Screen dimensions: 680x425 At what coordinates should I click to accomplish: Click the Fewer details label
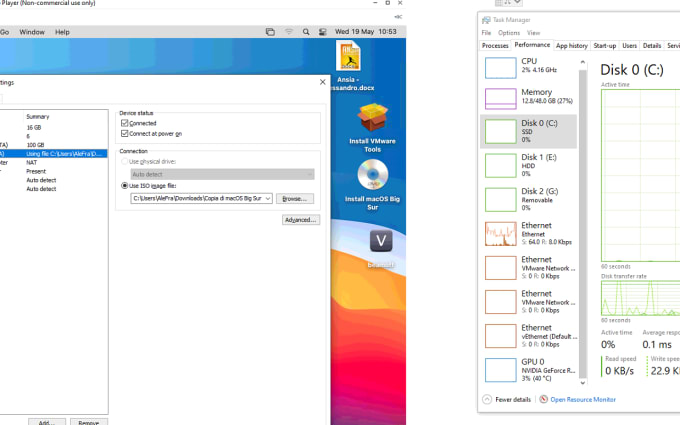pos(513,399)
